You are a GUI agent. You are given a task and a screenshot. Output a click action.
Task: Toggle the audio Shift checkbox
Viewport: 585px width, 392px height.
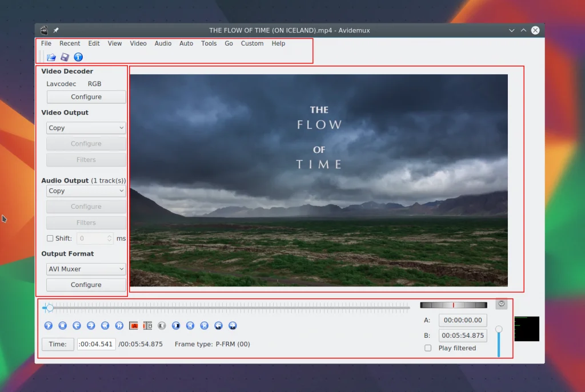(50, 239)
